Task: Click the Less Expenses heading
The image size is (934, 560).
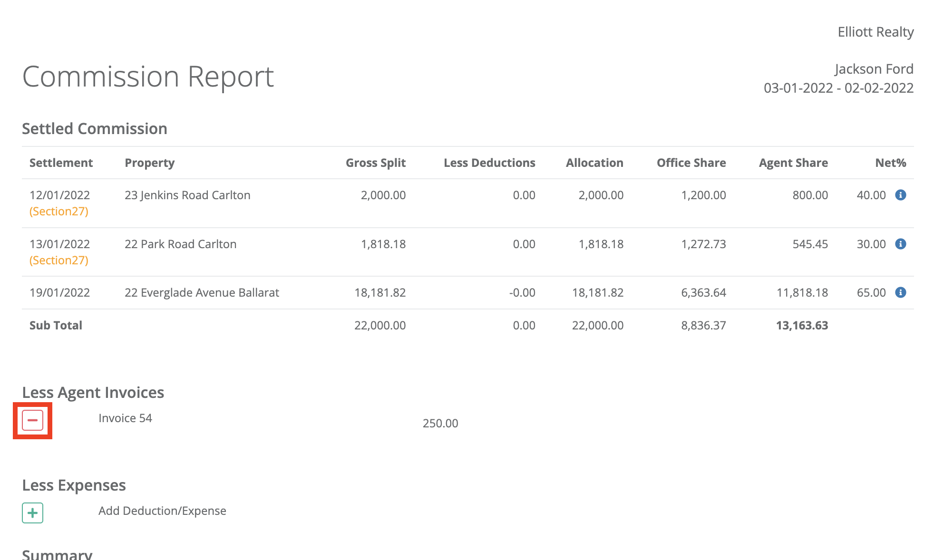Action: (x=74, y=485)
